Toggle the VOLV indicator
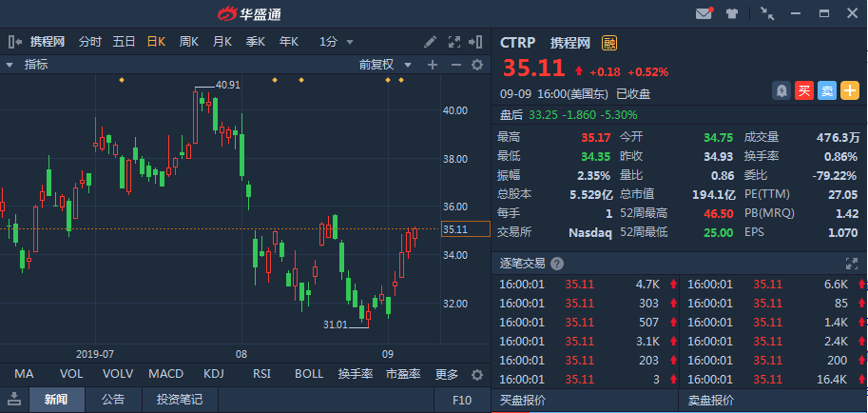 pyautogui.click(x=118, y=374)
